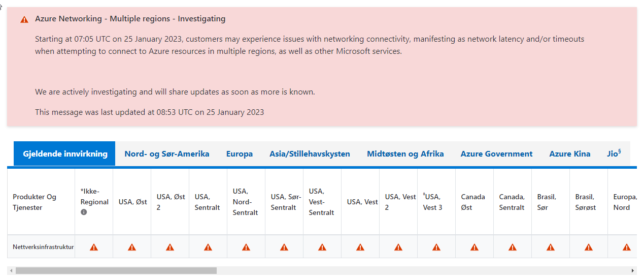This screenshot has width=644, height=278.
Task: Click warning icon under USA, Sør-Sentralt column
Action: point(284,248)
